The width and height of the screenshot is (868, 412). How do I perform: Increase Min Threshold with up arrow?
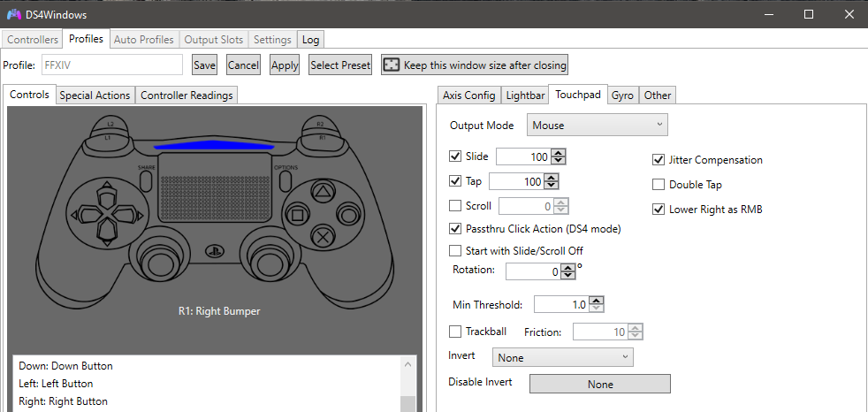pyautogui.click(x=596, y=301)
